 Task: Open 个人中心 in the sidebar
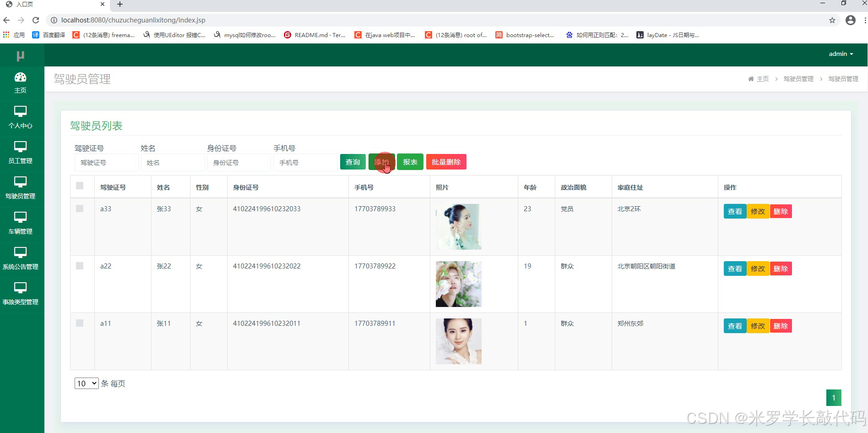pos(21,117)
